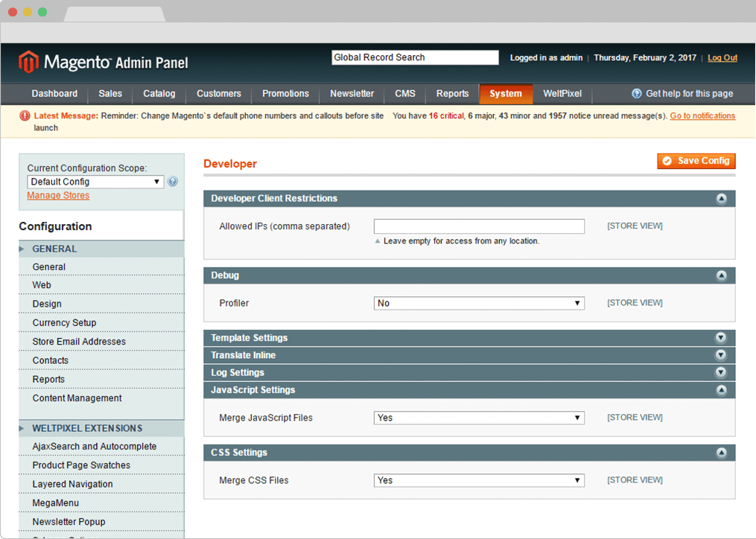Open the Profiler dropdown
Image resolution: width=756 pixels, height=539 pixels.
coord(479,303)
